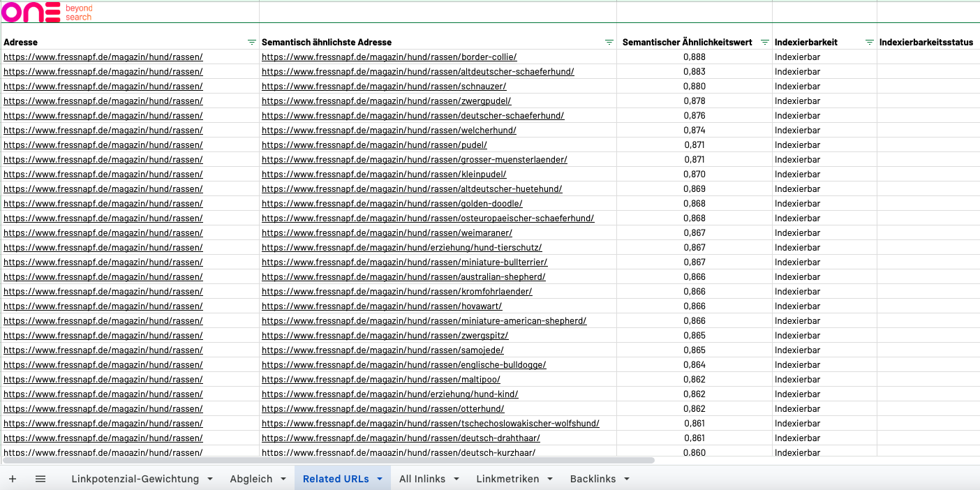Open the schnauzer URL link
This screenshot has height=490, width=980.
384,87
